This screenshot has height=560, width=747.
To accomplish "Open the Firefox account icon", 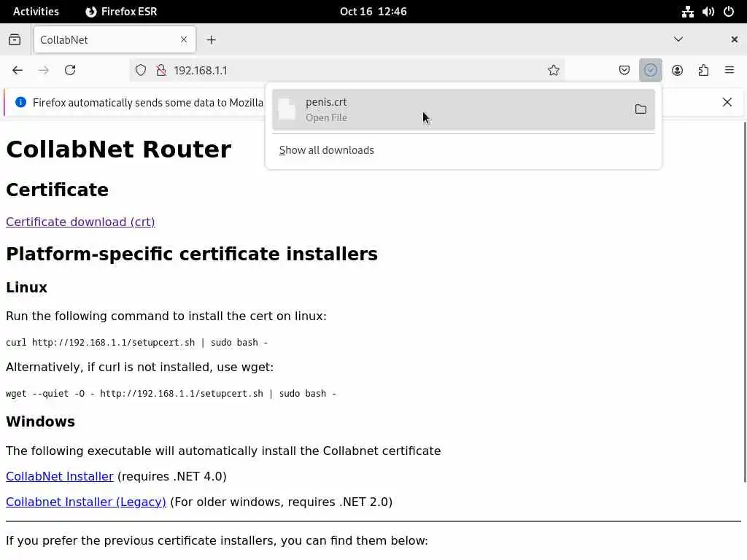I will [x=677, y=71].
